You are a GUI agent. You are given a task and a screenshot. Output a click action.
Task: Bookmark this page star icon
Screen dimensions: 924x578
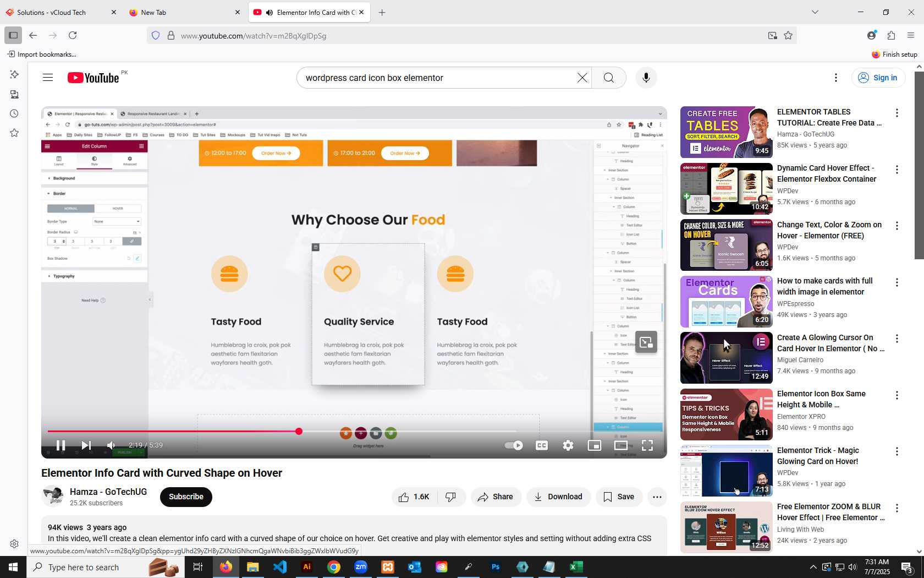tap(788, 36)
